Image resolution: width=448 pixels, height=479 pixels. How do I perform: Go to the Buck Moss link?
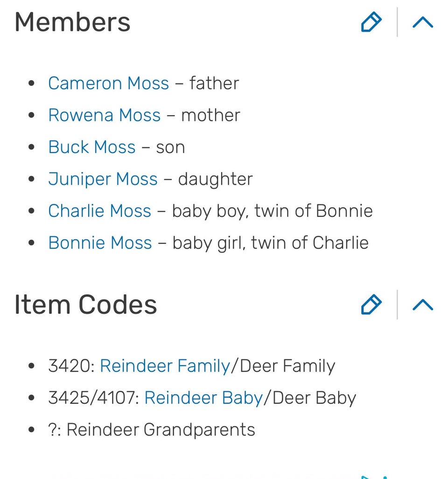tap(92, 147)
